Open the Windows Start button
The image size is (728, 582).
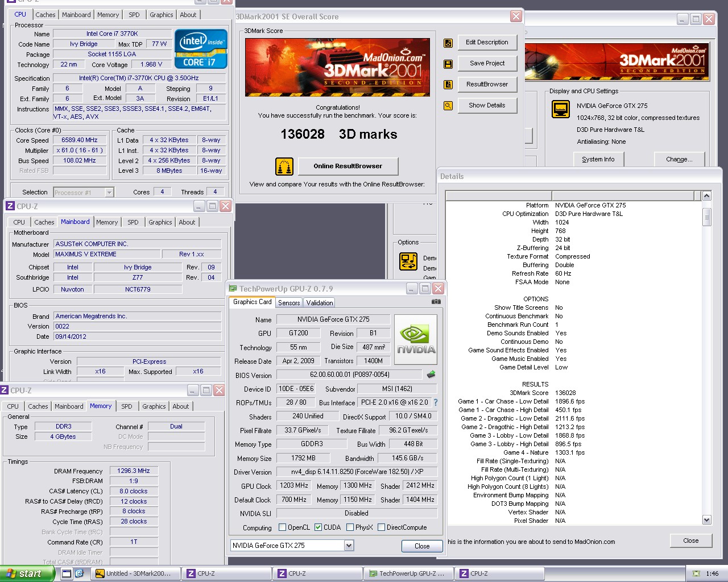(27, 573)
